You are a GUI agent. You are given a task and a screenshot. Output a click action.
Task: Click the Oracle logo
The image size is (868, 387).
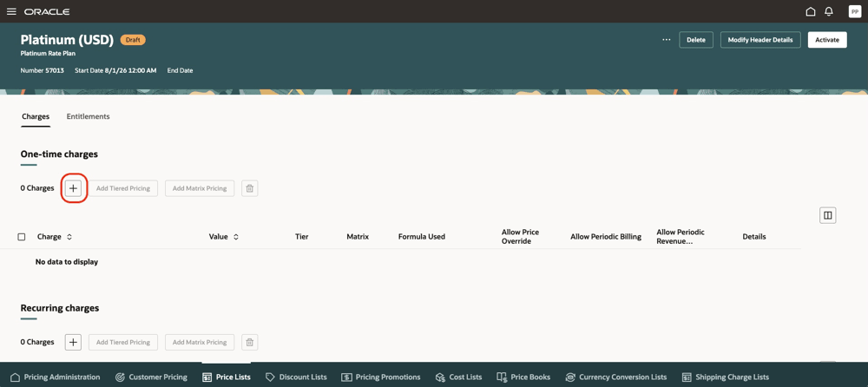pos(47,11)
